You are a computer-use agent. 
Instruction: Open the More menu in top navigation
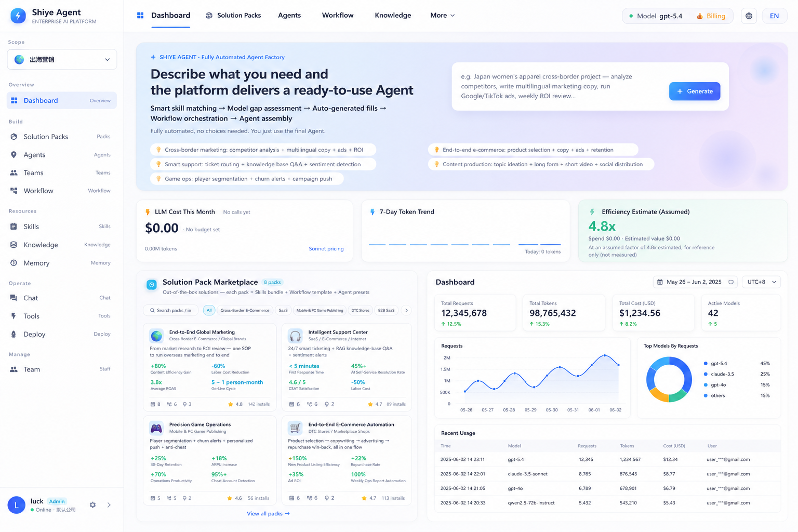pyautogui.click(x=442, y=16)
